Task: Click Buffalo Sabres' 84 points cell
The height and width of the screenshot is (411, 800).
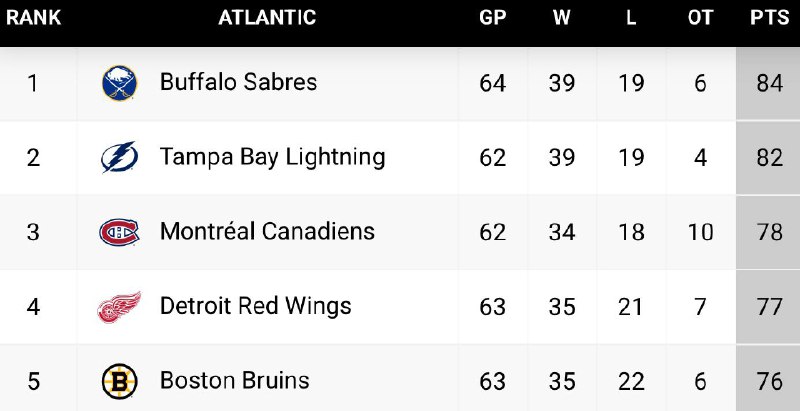Action: (769, 83)
